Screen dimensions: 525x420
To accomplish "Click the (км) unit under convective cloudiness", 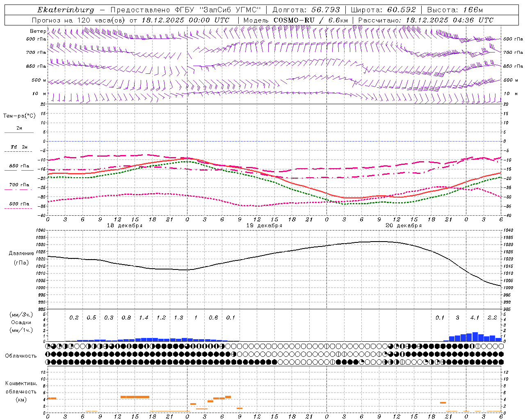I will [21, 399].
